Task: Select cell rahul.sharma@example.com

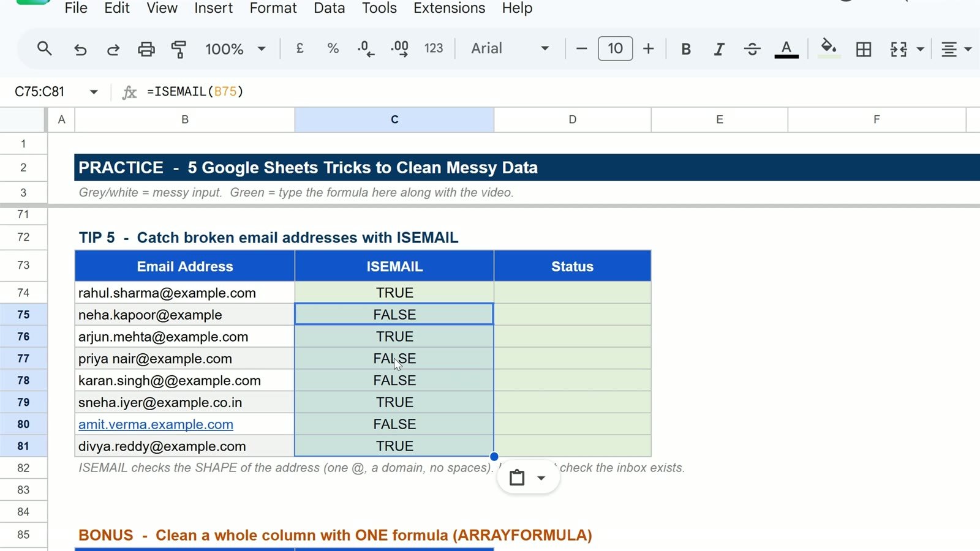Action: (x=185, y=293)
